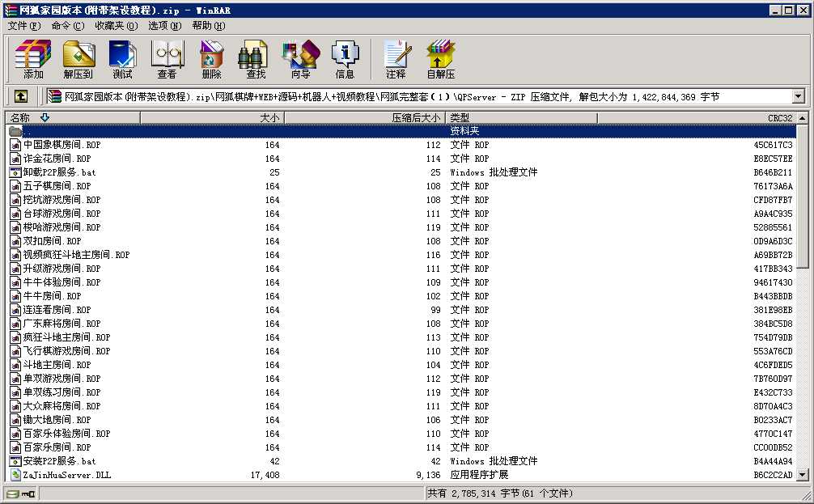The width and height of the screenshot is (814, 504).
Task: Click the scrollbar down arrow in the file list
Action: point(803,474)
